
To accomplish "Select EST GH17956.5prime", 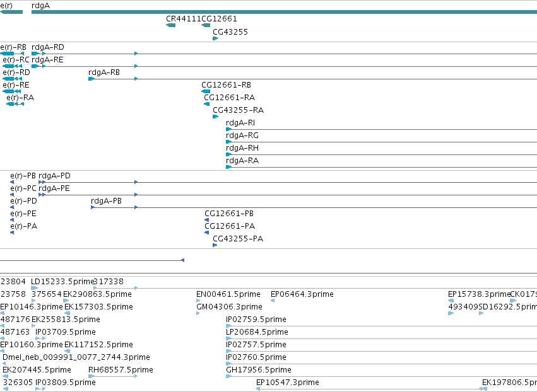I will coord(259,371).
